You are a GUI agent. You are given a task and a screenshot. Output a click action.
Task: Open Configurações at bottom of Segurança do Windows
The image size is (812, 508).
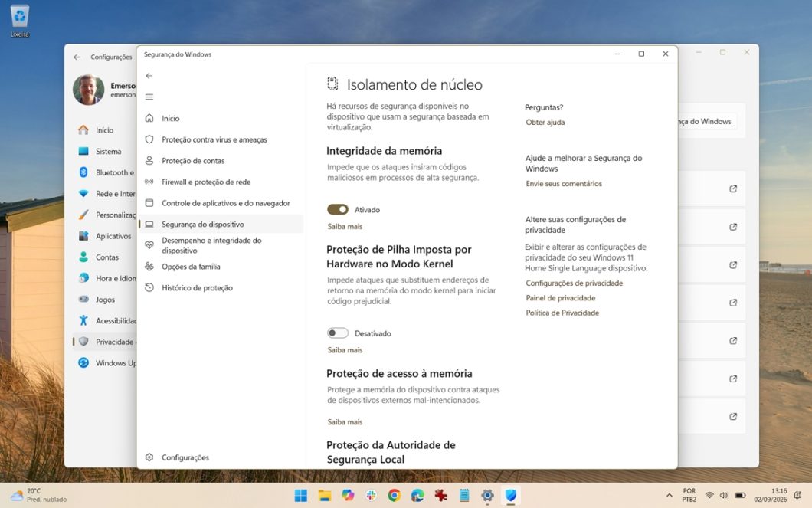click(221, 457)
